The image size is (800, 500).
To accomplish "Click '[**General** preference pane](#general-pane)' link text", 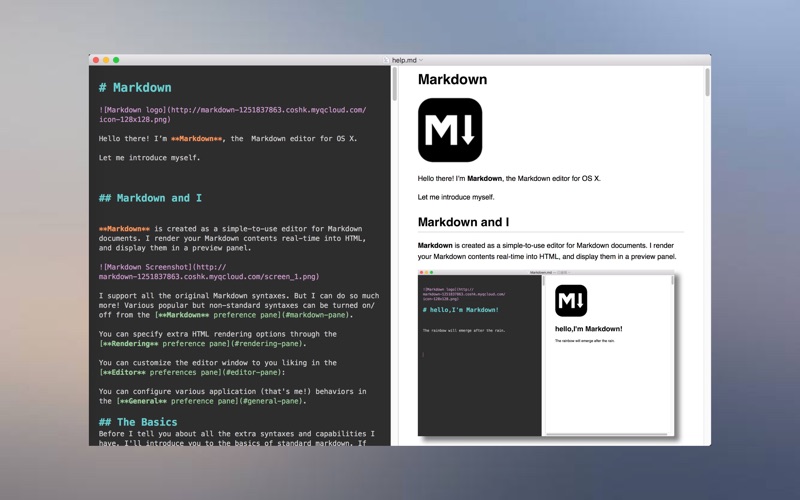I will click(211, 401).
